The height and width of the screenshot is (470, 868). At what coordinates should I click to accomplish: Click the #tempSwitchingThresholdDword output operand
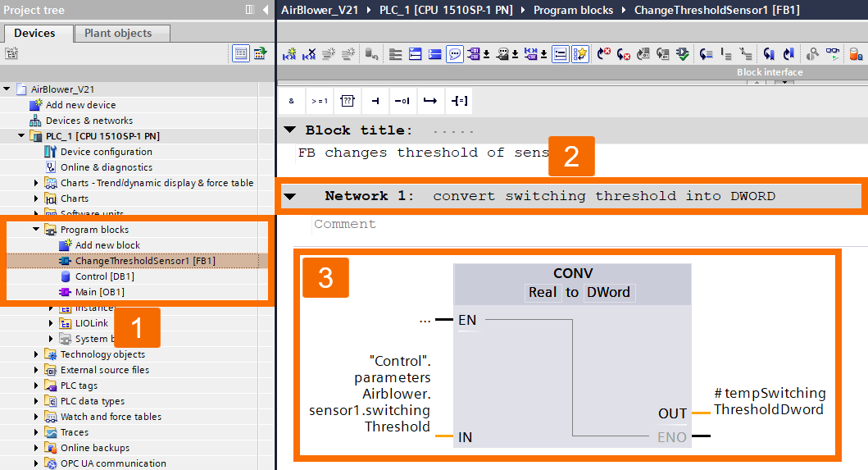click(x=770, y=401)
